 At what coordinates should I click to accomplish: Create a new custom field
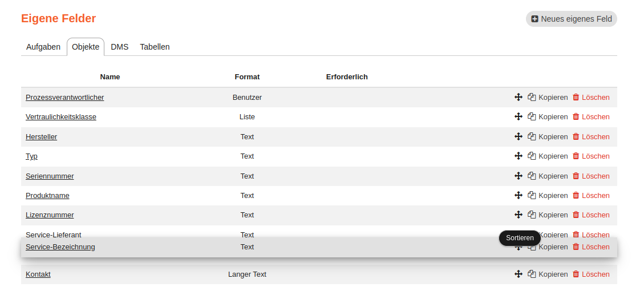pyautogui.click(x=571, y=19)
